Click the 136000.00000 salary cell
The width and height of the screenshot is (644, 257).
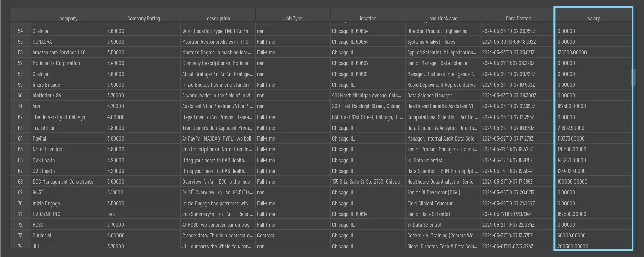pyautogui.click(x=593, y=52)
